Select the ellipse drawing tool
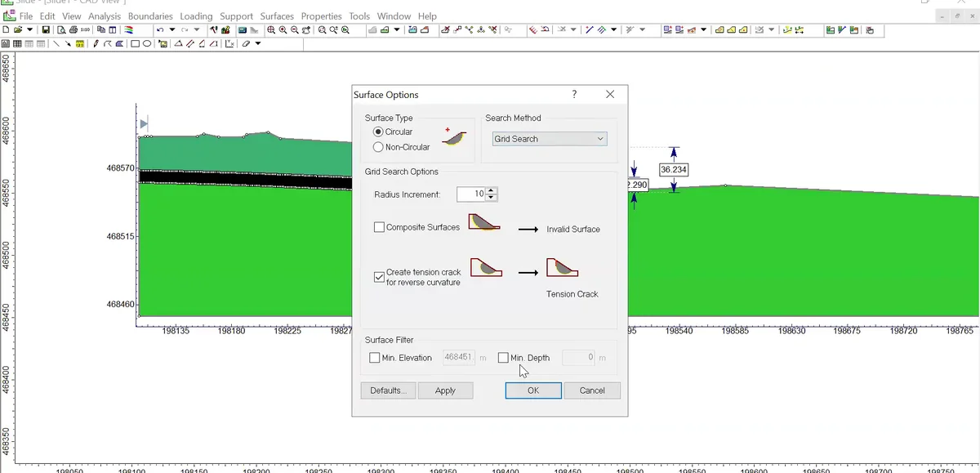Screen dimensions: 980x473 (147, 44)
